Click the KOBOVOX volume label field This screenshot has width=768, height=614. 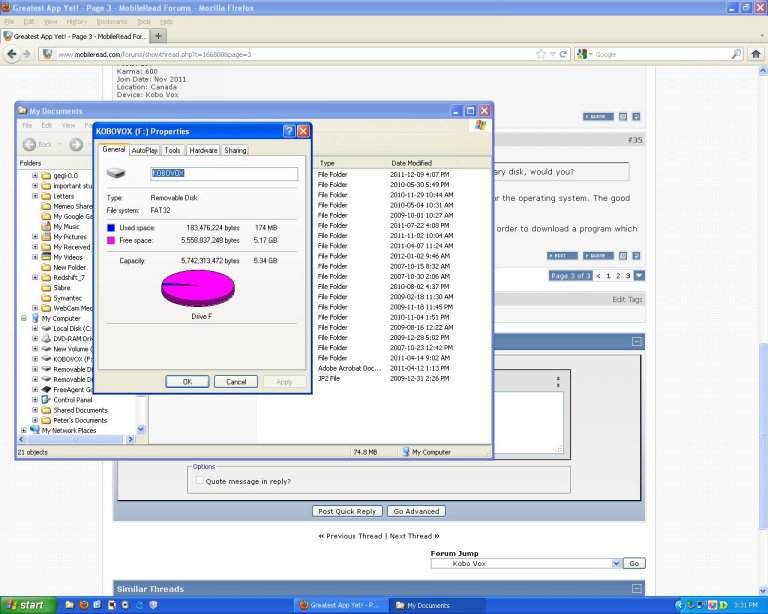[224, 173]
